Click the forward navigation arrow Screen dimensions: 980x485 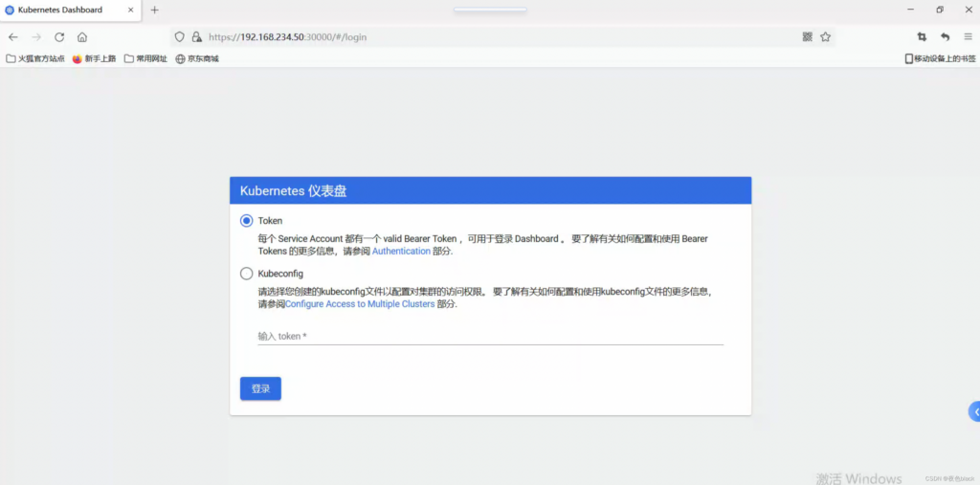coord(36,37)
